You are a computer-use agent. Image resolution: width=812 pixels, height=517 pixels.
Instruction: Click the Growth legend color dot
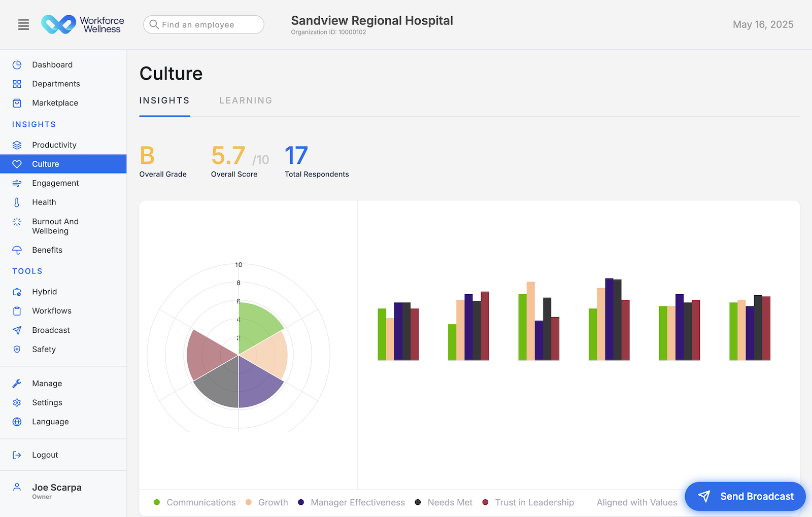[249, 502]
